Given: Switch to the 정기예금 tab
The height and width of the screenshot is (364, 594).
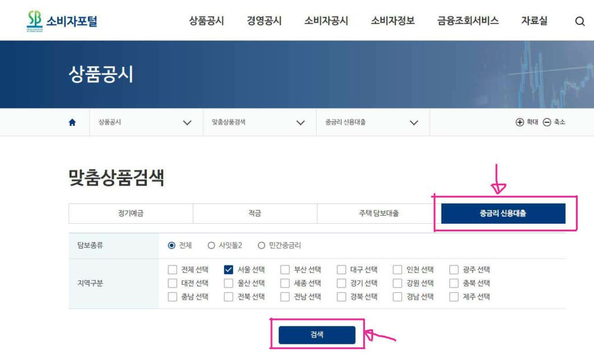Looking at the screenshot, I should pos(131,213).
